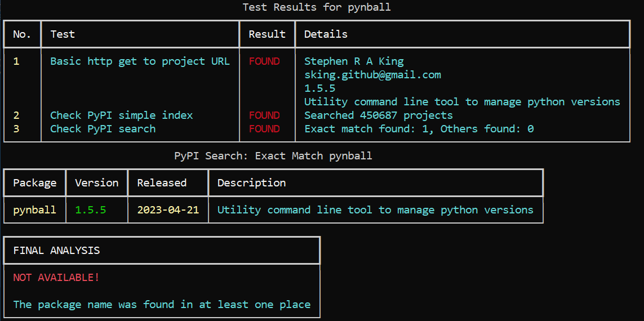Select description in PyPI search table
The height and width of the screenshot is (321, 644).
click(x=375, y=210)
